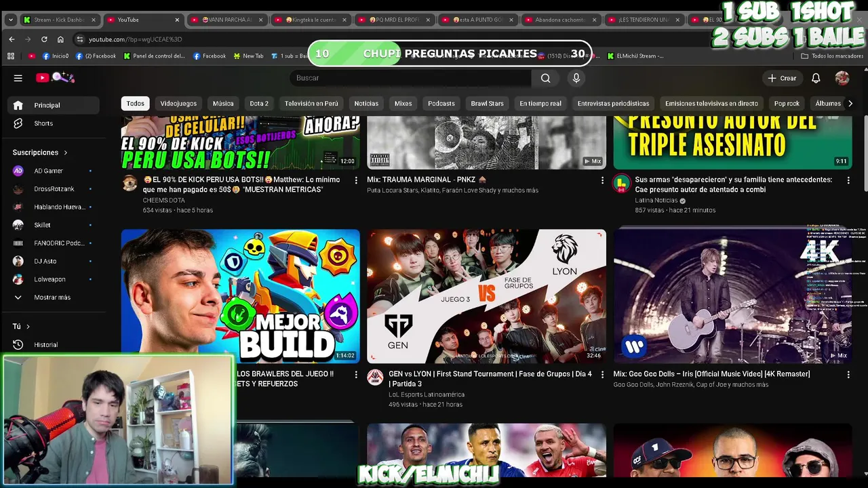Select the Videojuegos filter chip
Screen dimensions: 868x488
[178, 104]
